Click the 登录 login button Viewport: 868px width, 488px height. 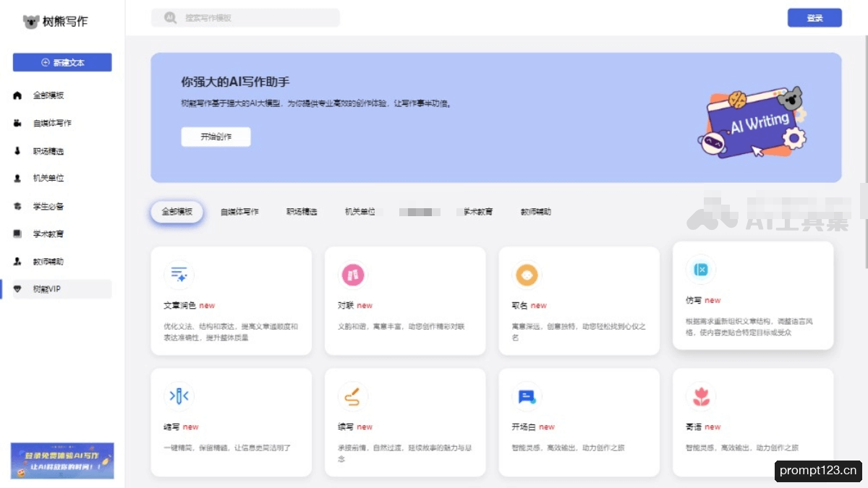click(x=814, y=18)
